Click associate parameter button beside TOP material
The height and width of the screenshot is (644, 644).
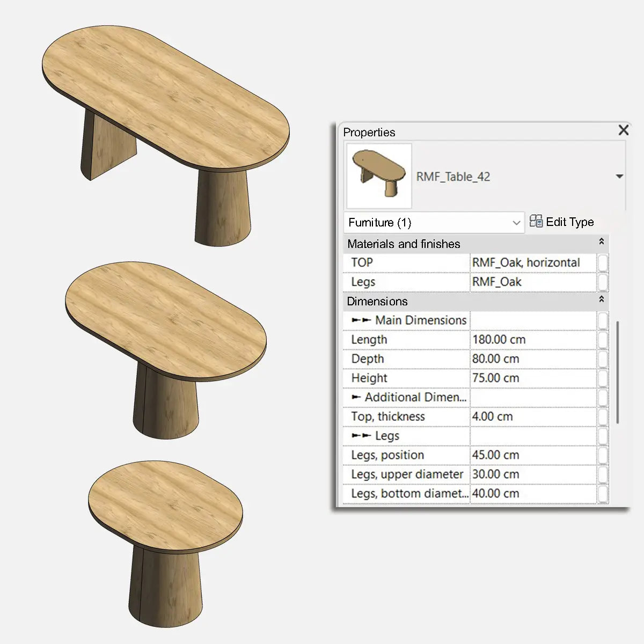[x=602, y=262]
